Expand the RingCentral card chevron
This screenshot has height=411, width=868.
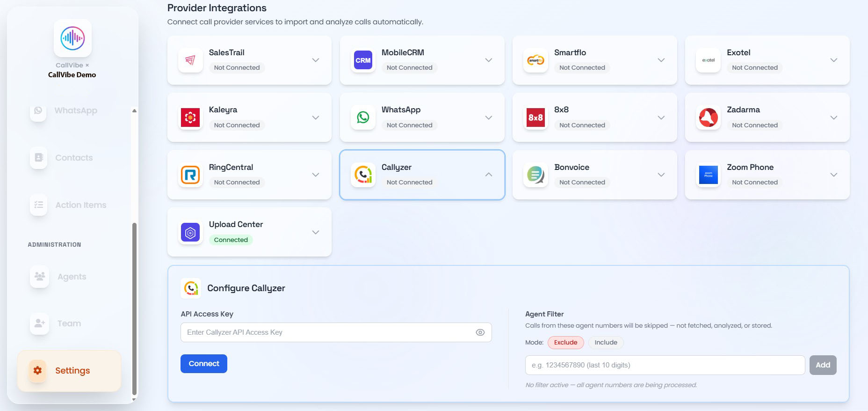(316, 175)
